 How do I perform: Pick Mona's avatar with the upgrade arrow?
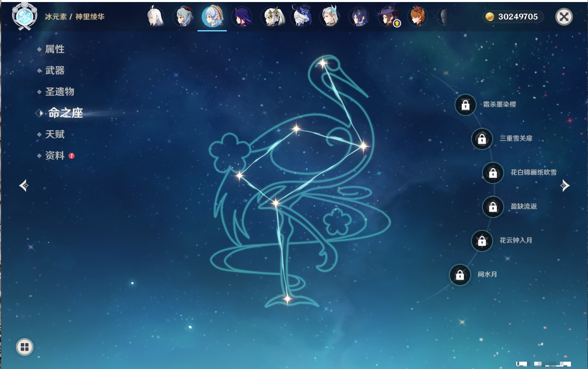[x=388, y=17]
